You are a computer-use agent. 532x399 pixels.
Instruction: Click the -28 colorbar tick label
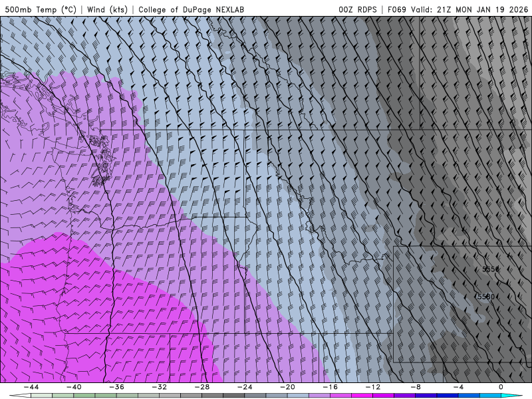tap(202, 387)
